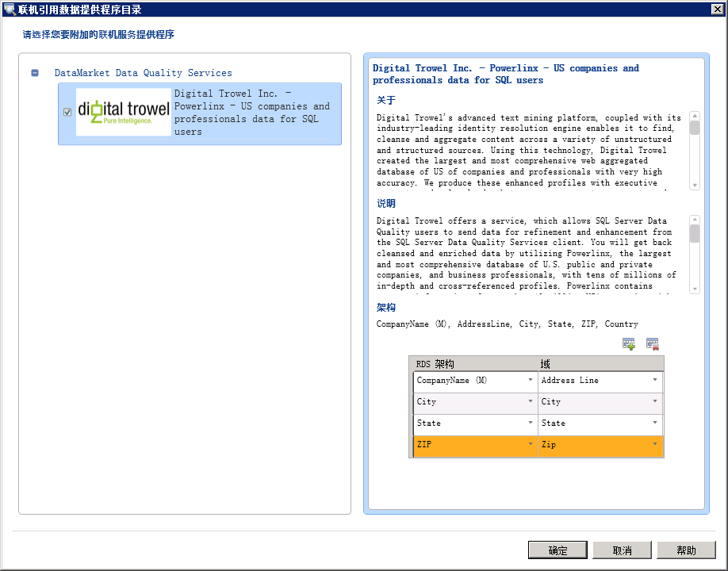
Task: Click the Digital Trowel logo image
Action: 123,113
